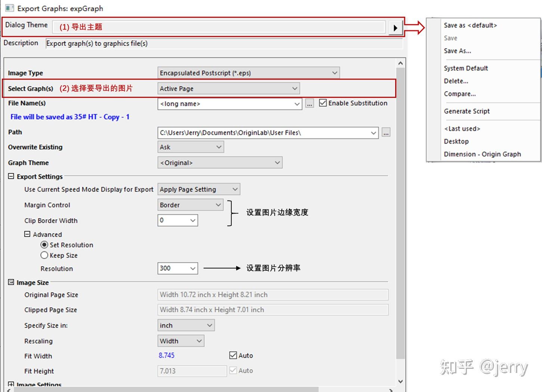Click the vertical scrollbar up arrow
Viewport: 542px width, 392px height.
pos(400,63)
